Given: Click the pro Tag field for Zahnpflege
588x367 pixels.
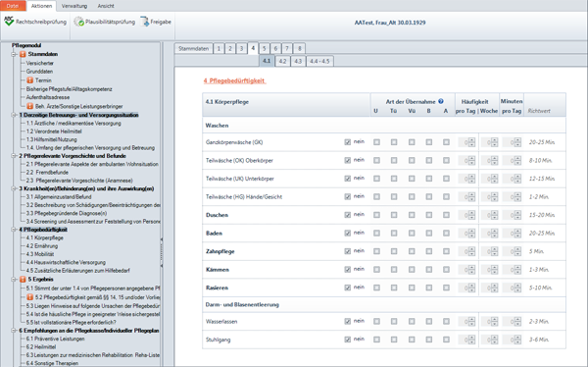Looking at the screenshot, I should [x=464, y=251].
